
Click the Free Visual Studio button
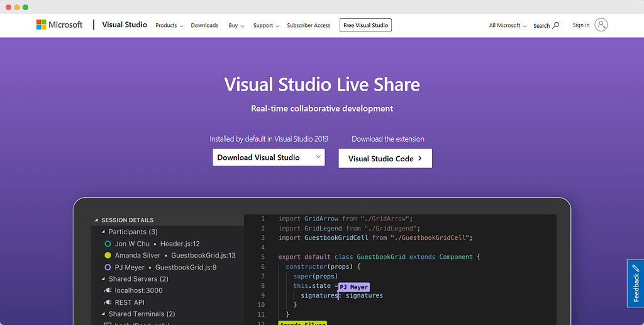pos(365,25)
